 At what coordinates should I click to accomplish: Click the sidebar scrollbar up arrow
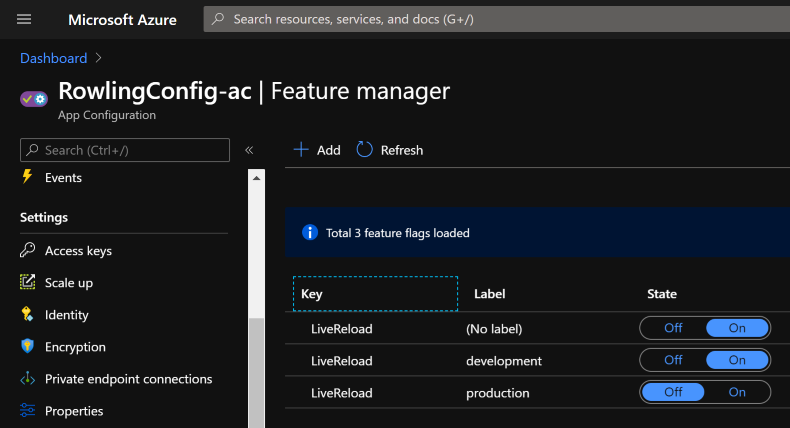pyautogui.click(x=256, y=178)
